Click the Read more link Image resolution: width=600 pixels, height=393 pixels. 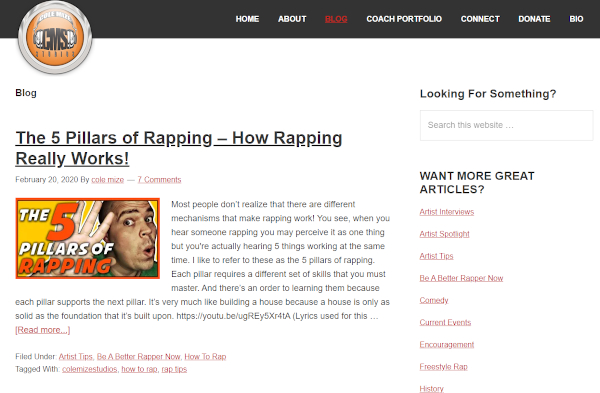(42, 330)
